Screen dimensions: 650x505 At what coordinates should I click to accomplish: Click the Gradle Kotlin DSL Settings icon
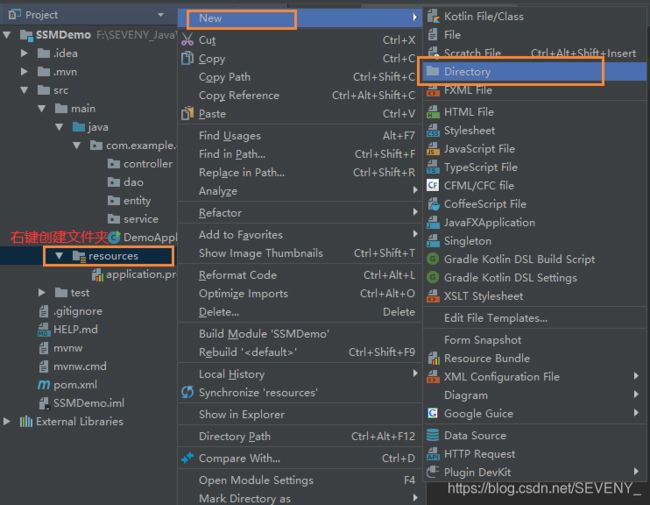pos(433,277)
